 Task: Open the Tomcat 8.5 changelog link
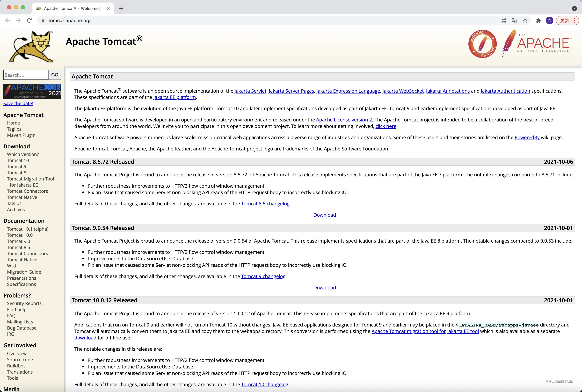pyautogui.click(x=265, y=204)
